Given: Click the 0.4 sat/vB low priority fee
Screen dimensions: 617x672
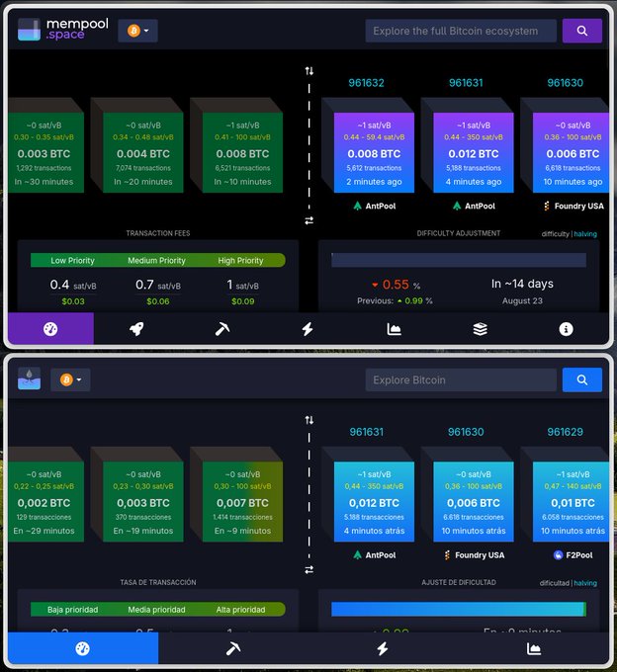Looking at the screenshot, I should (x=73, y=285).
